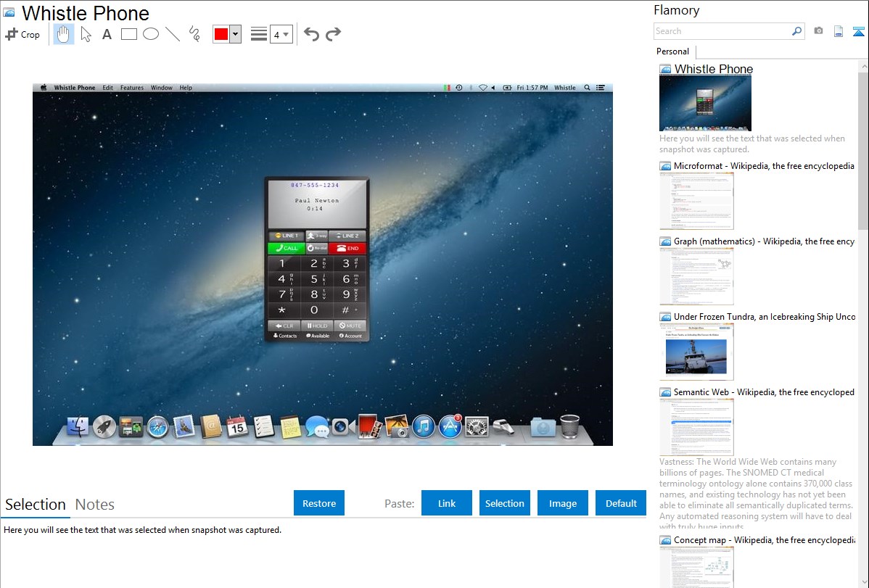Click the red END button on the dialpad

coord(347,248)
